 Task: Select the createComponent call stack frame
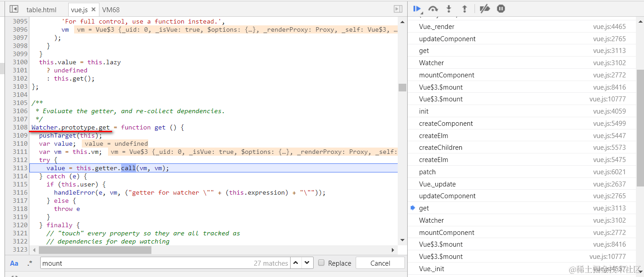pos(522,124)
